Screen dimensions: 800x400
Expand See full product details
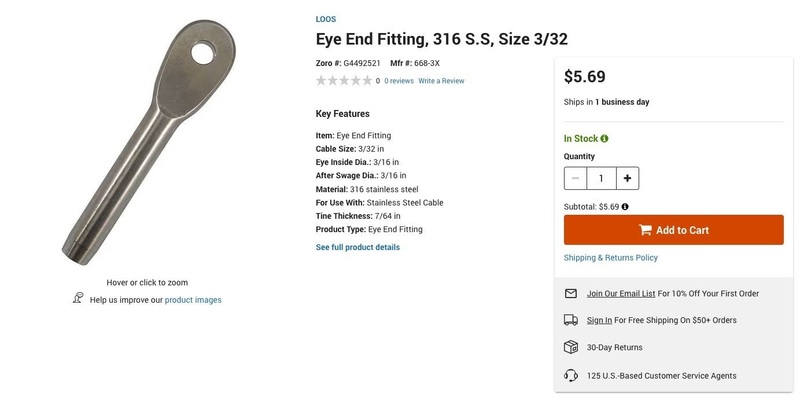(x=357, y=247)
